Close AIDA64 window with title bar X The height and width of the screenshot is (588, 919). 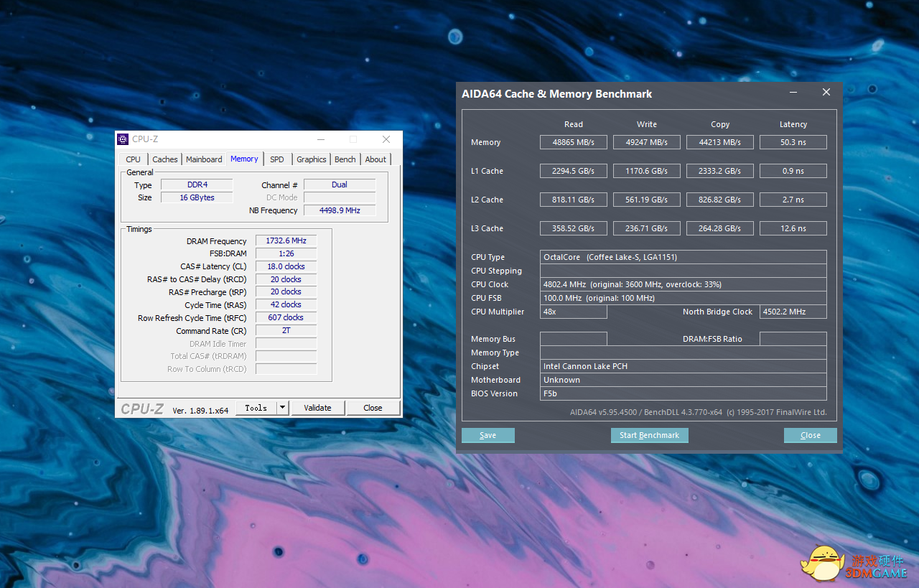pyautogui.click(x=826, y=93)
